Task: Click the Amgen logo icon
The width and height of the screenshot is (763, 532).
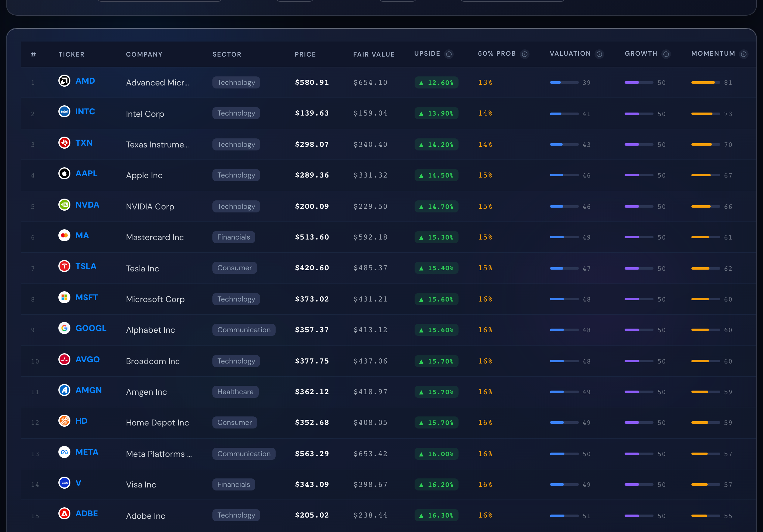Action: tap(64, 390)
